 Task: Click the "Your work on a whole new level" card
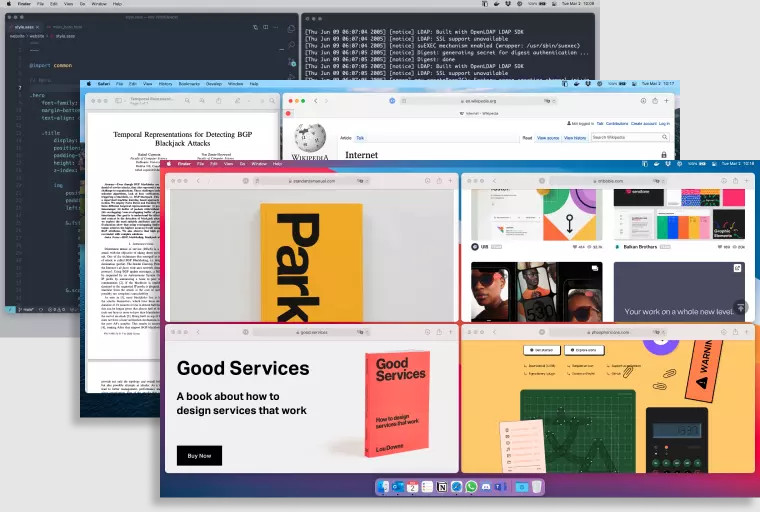tap(679, 292)
